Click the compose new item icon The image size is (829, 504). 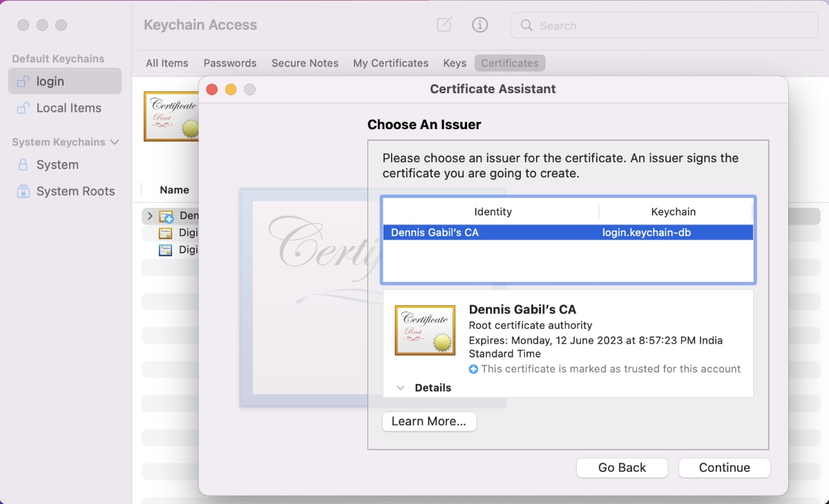[444, 25]
